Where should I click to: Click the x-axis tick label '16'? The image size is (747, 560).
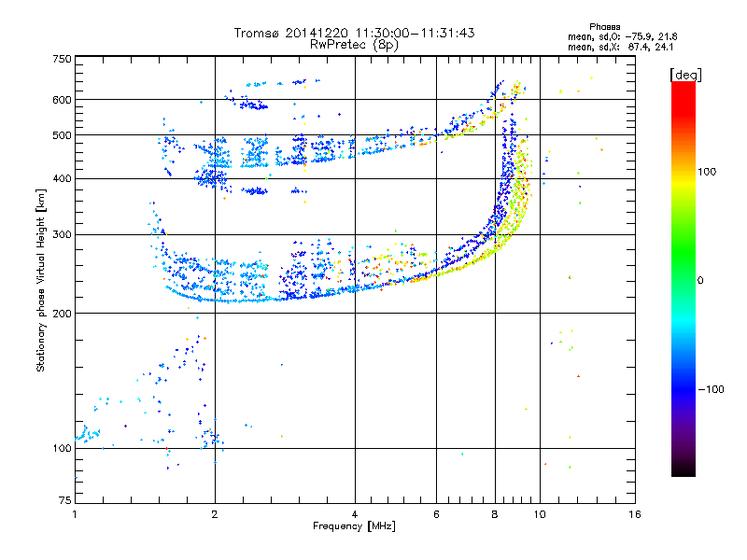635,514
